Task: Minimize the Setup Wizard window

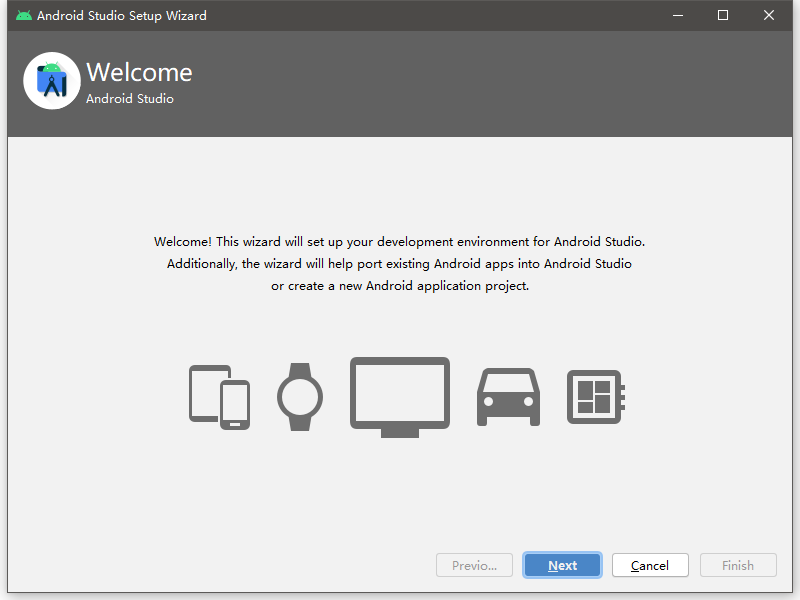Action: point(678,15)
